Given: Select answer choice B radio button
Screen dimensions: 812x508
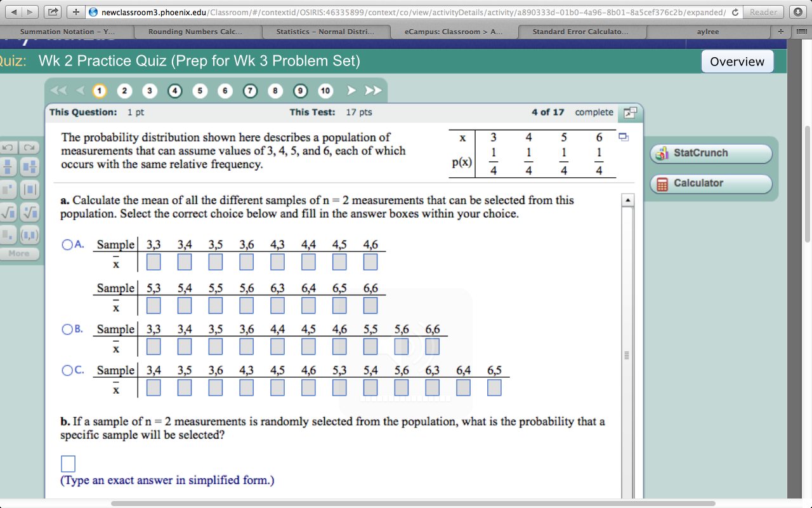Looking at the screenshot, I should (x=67, y=330).
